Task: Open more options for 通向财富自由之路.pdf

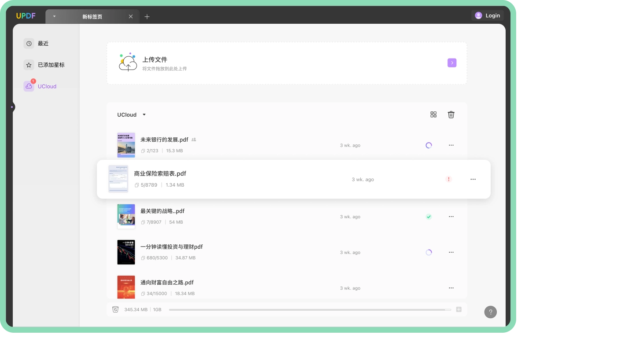Action: pos(451,288)
